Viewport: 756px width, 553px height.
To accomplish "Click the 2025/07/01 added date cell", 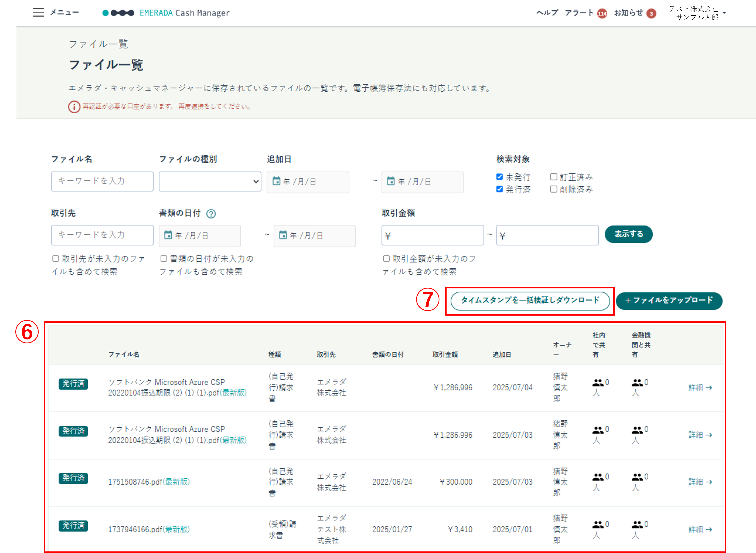I will click(512, 529).
